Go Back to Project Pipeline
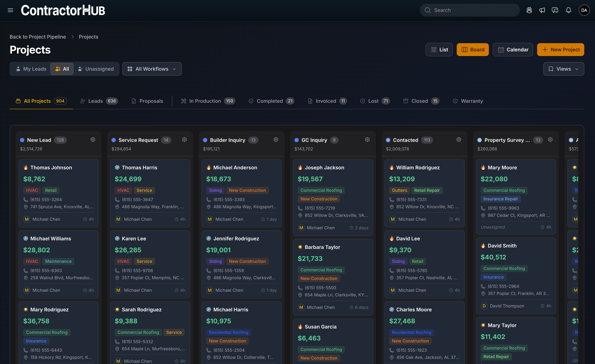Viewport: 595px width, 364px height. (x=38, y=37)
